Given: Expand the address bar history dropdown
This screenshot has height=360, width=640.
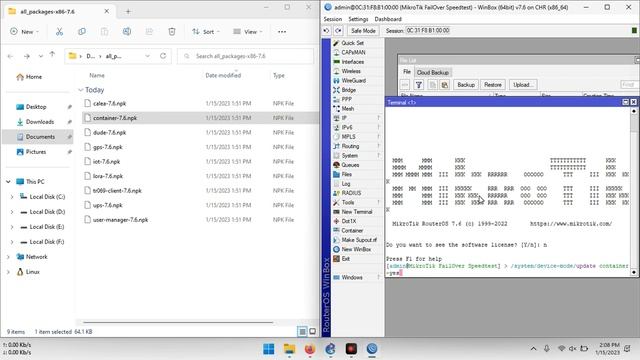Looking at the screenshot, I should coord(147,56).
